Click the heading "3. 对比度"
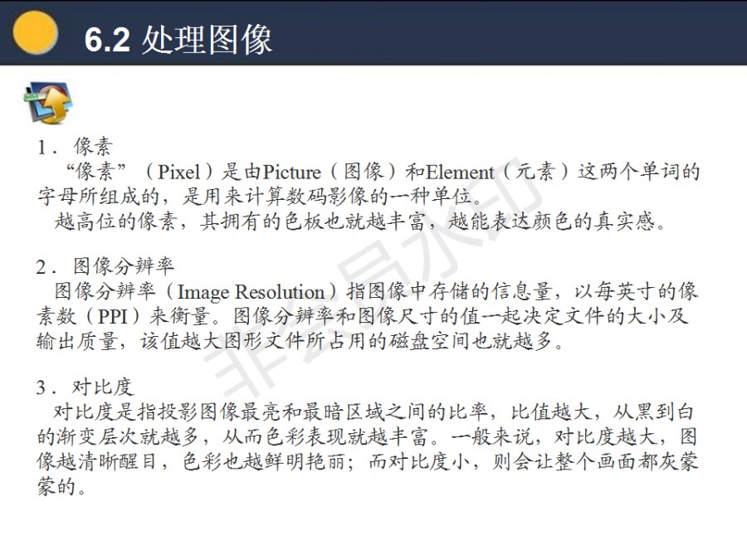This screenshot has height=560, width=747. (x=85, y=387)
